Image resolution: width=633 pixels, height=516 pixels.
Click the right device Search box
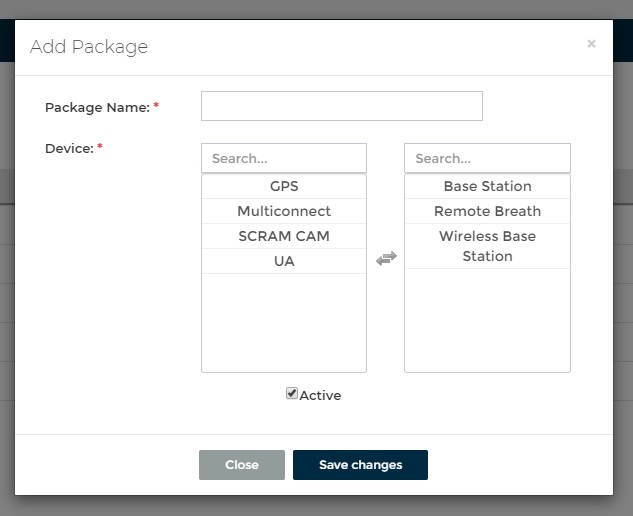[x=487, y=158]
